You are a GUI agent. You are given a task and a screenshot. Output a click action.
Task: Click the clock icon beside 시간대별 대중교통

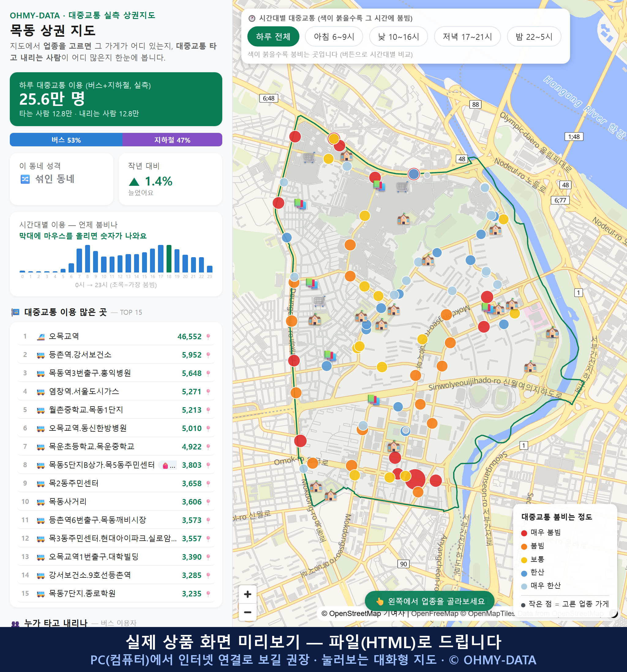click(252, 18)
